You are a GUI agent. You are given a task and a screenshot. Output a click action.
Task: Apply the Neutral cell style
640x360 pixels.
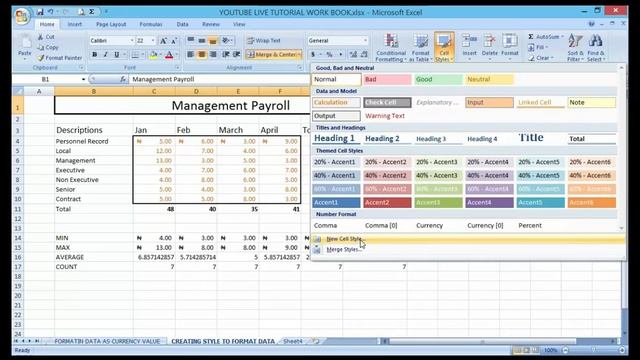[x=489, y=79]
